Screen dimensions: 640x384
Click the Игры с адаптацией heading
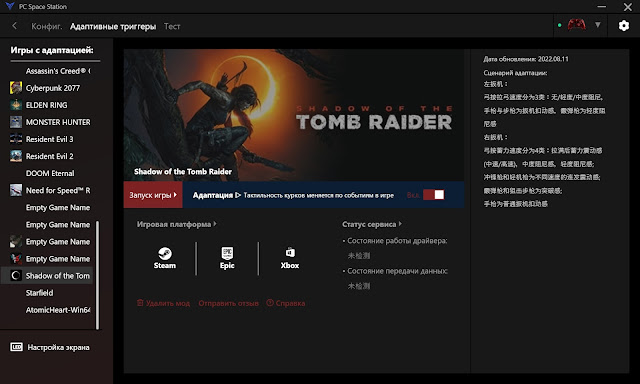52,50
